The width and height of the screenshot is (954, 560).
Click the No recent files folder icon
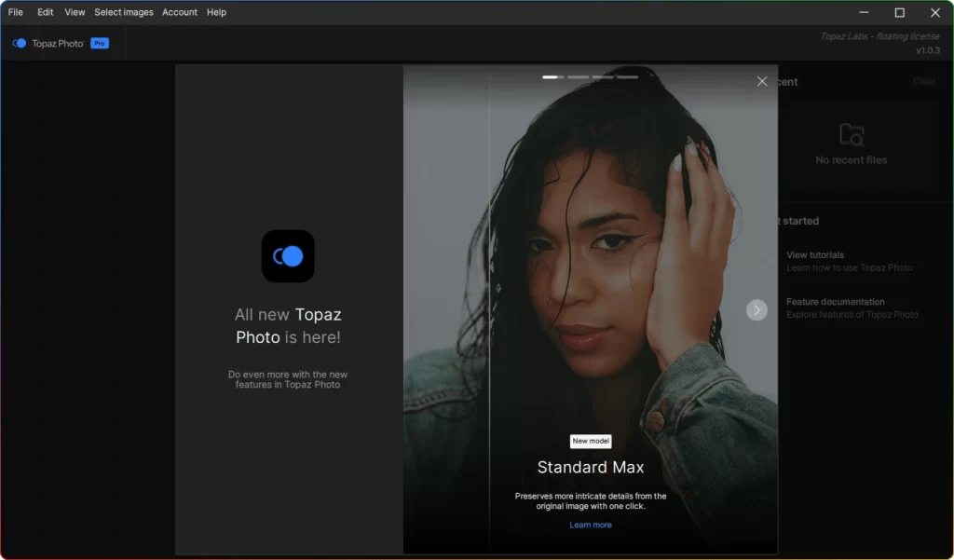(852, 135)
